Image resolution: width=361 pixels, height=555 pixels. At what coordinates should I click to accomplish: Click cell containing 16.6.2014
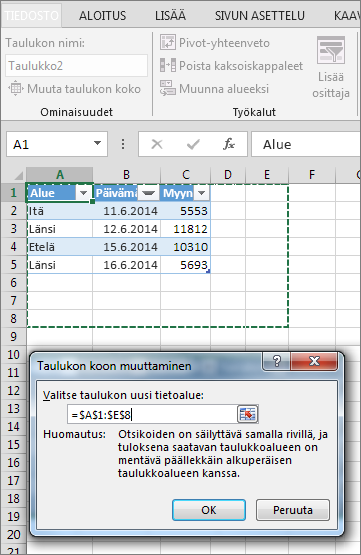pos(126,265)
